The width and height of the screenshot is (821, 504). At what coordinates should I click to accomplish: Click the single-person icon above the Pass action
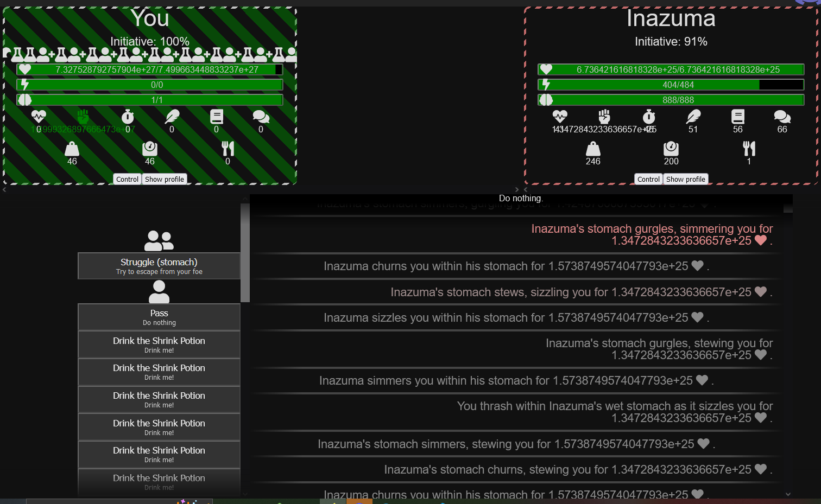point(159,292)
